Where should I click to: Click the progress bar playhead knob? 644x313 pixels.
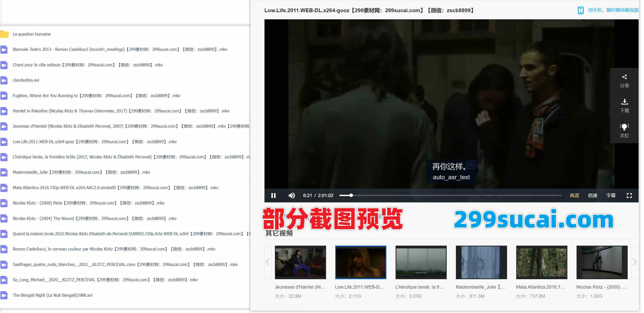(351, 195)
